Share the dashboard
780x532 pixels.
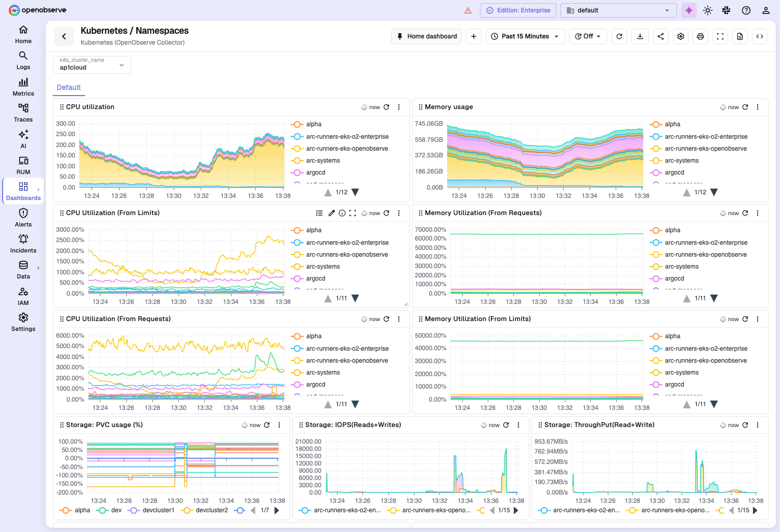661,36
